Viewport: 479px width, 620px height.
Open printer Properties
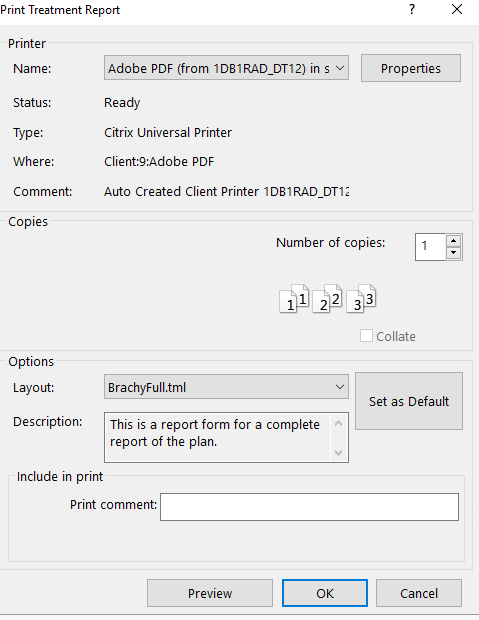pos(411,68)
